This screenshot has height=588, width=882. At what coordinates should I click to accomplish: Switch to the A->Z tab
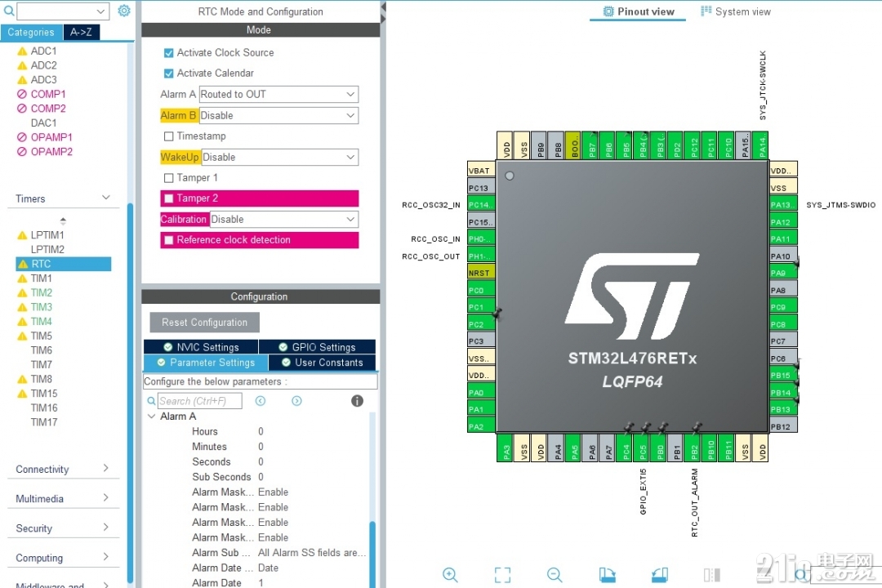click(81, 32)
